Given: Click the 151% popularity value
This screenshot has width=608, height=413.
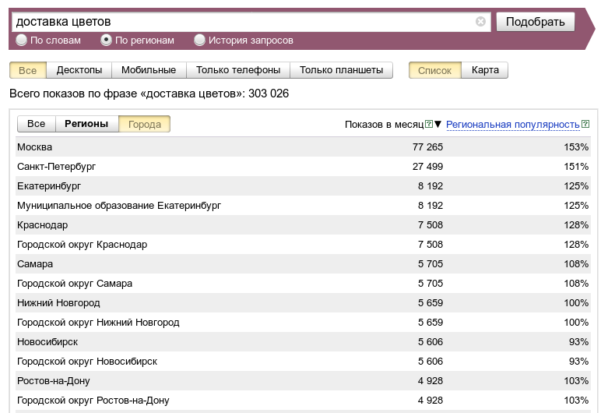Looking at the screenshot, I should (x=576, y=167).
